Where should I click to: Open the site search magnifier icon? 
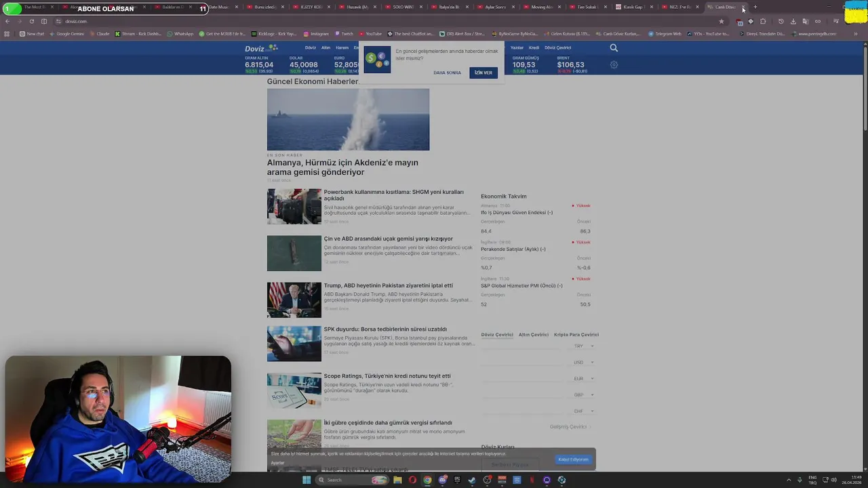[x=614, y=48]
